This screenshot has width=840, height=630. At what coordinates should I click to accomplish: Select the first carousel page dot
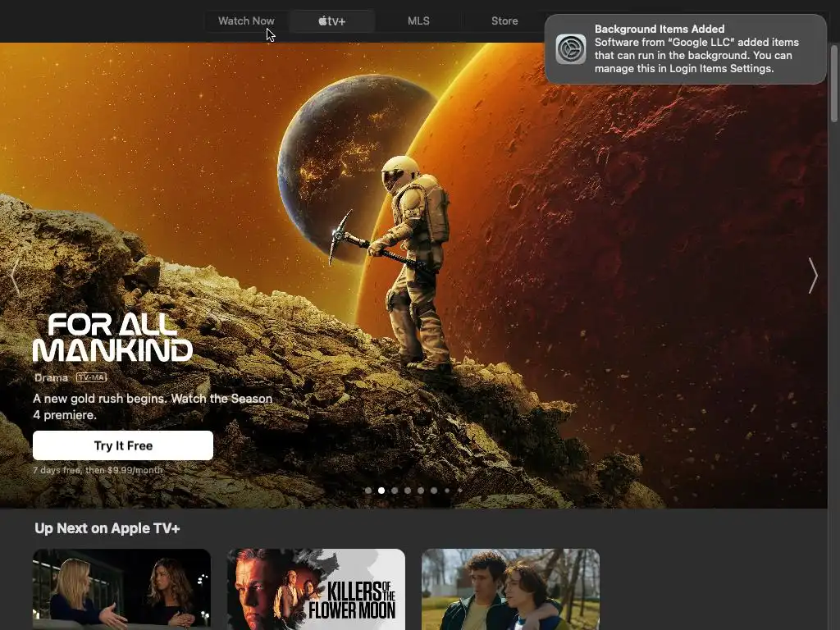(x=368, y=491)
